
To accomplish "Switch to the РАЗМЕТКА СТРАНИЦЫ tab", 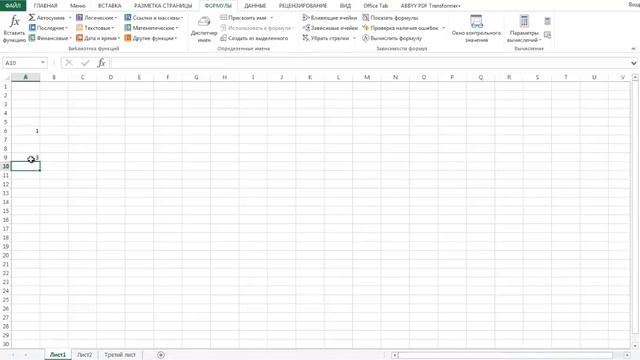I will (x=163, y=6).
